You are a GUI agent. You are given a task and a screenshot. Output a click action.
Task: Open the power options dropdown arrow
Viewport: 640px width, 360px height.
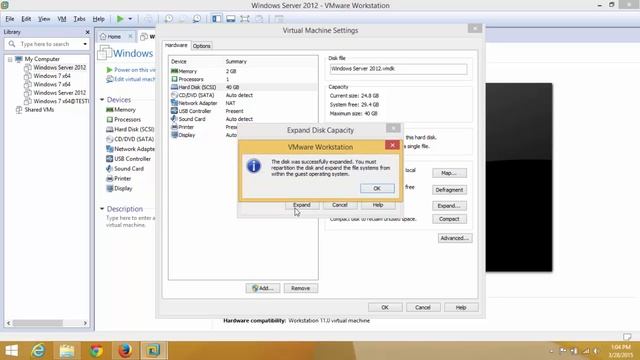[130, 19]
